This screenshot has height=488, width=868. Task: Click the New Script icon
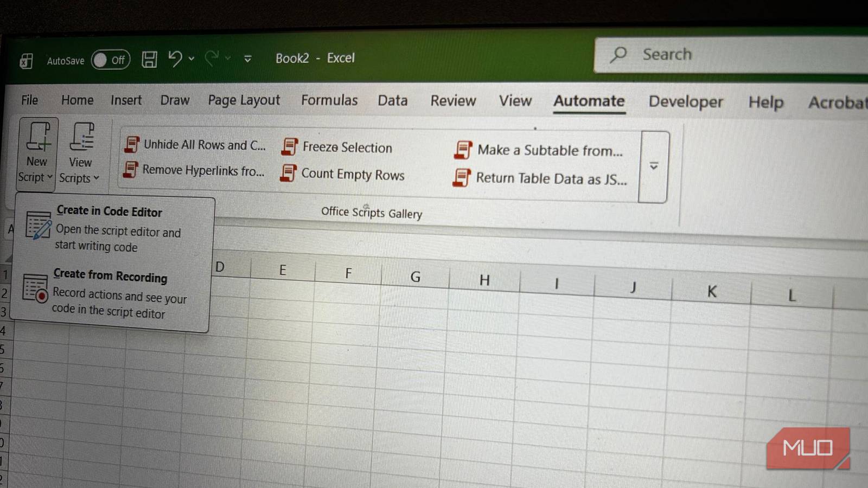click(x=39, y=136)
